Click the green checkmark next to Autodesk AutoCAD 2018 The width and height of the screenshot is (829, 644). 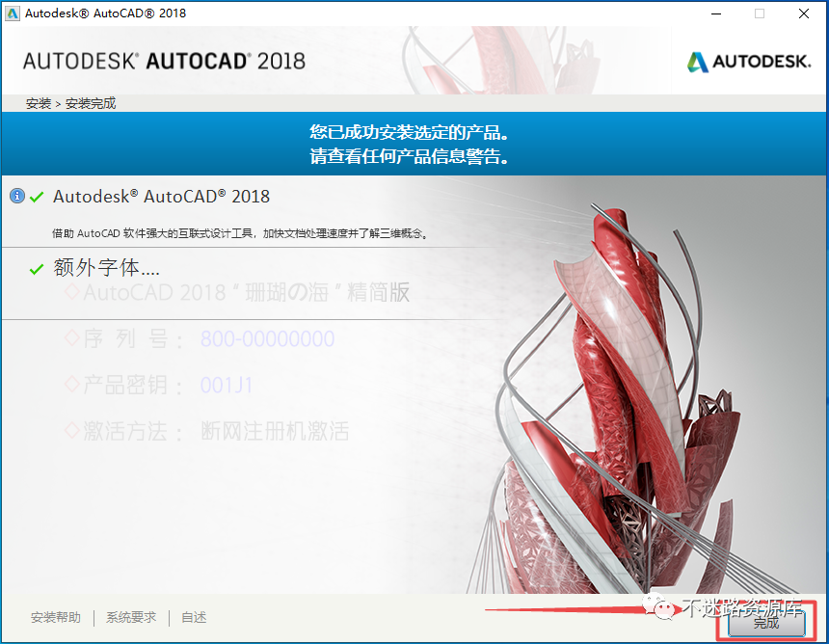tap(37, 198)
